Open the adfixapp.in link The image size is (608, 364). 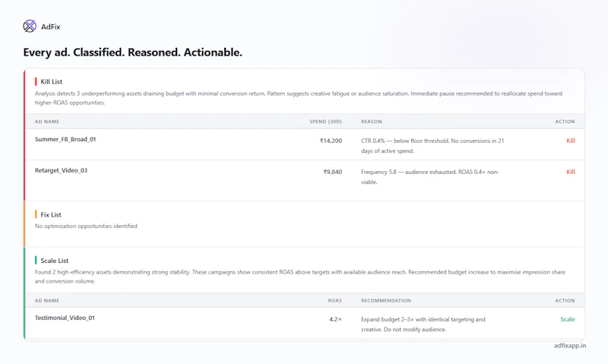(x=569, y=346)
